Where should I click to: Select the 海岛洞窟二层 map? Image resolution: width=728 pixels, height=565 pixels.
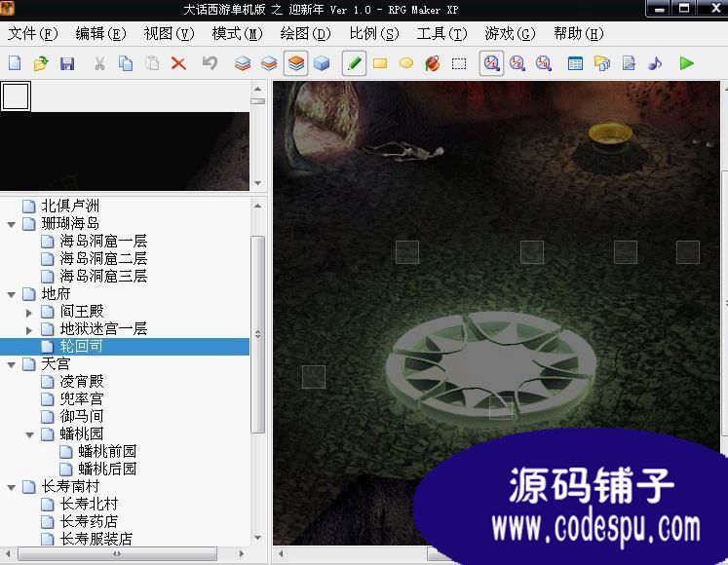103,258
